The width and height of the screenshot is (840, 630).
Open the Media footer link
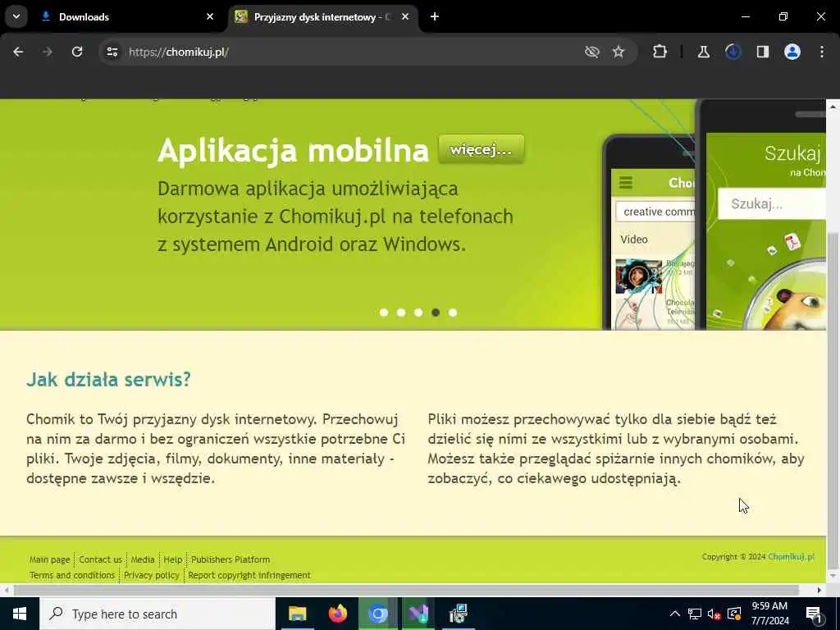(x=143, y=559)
